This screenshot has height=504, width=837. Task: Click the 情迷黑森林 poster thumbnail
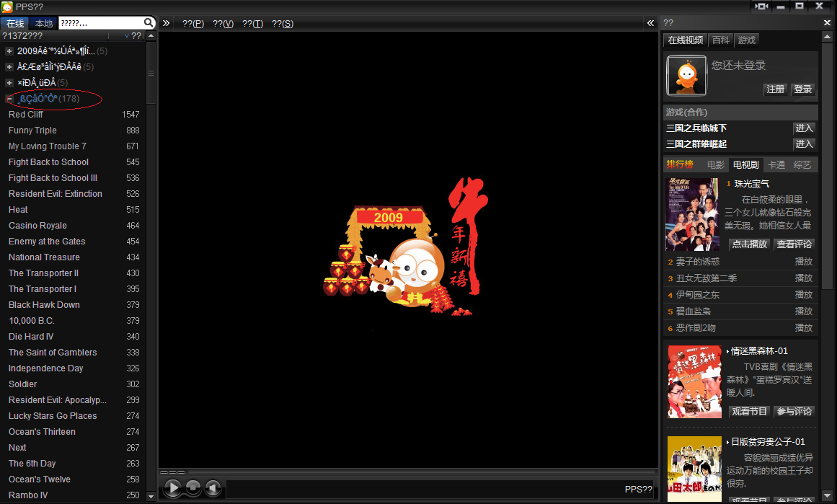694,381
